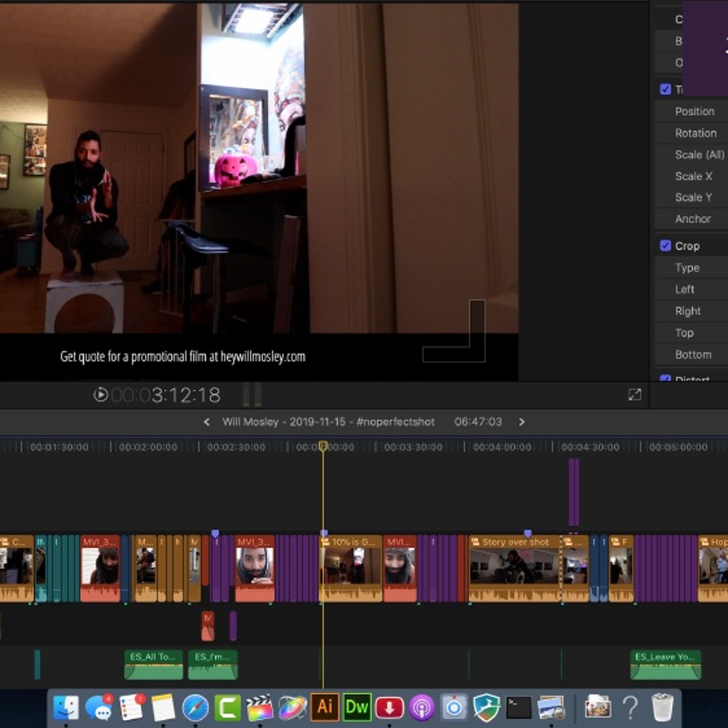Image resolution: width=728 pixels, height=728 pixels.
Task: Play the viewer from timecode button
Action: click(x=101, y=395)
